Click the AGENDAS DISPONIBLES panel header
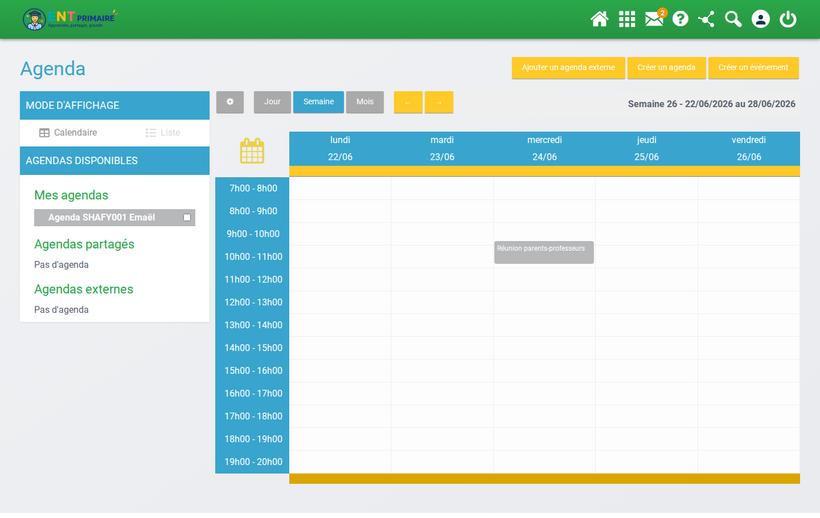820x518 pixels. [x=115, y=161]
